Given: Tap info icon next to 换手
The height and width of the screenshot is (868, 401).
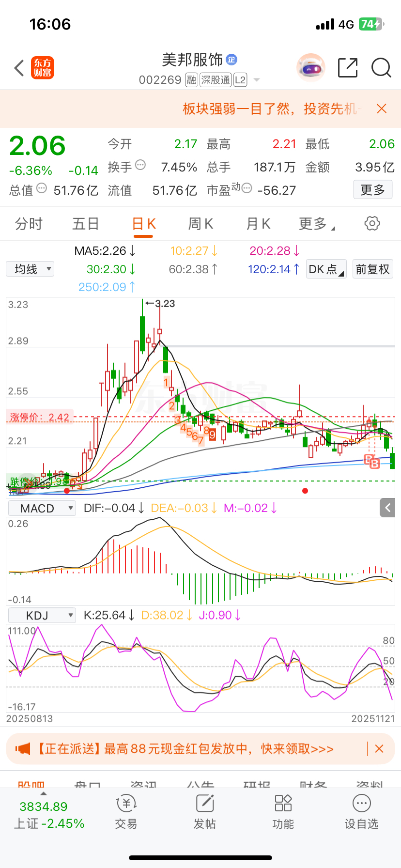Looking at the screenshot, I should [x=140, y=165].
